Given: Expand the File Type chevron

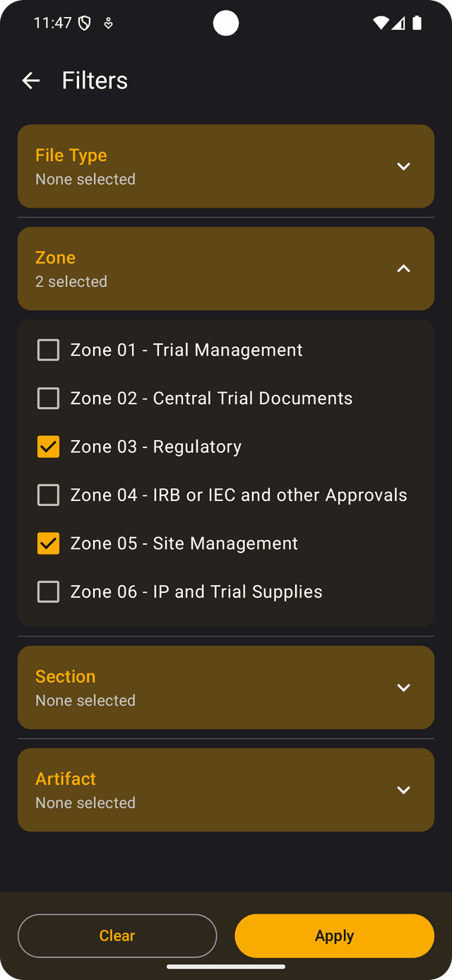Looking at the screenshot, I should (403, 167).
